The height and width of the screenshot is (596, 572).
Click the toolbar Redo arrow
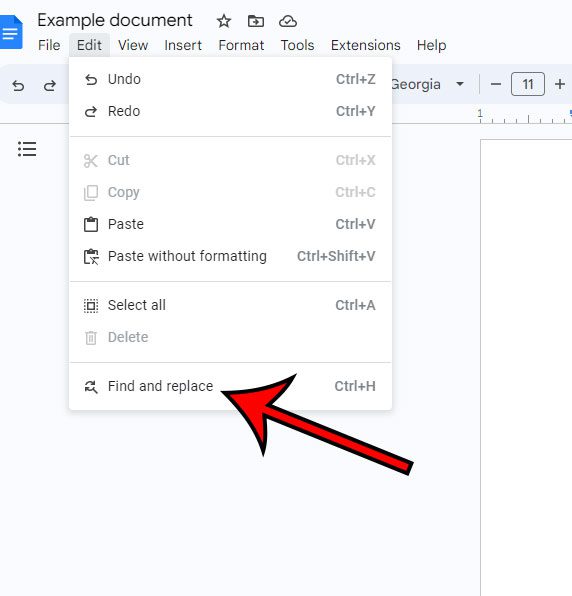click(49, 85)
